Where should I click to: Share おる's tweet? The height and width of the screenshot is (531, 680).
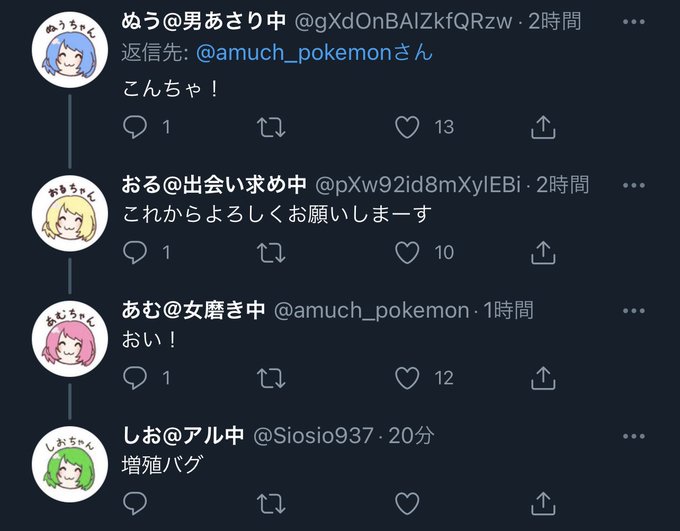543,252
